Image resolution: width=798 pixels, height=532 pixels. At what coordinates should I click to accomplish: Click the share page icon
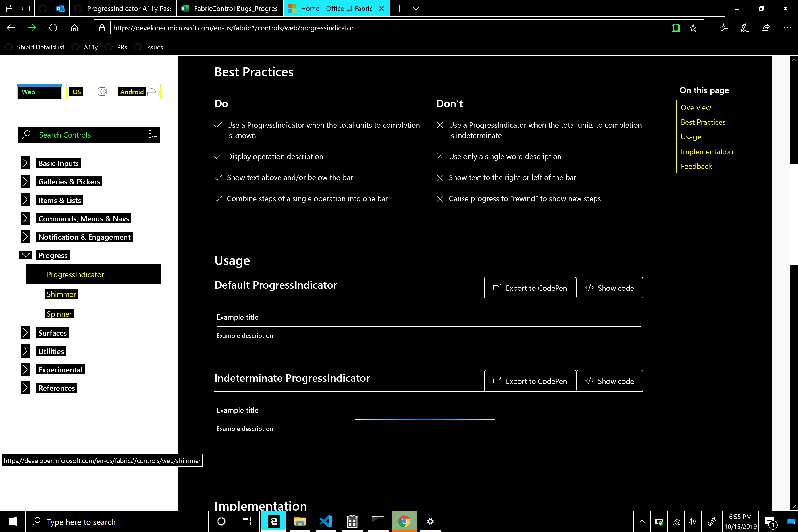click(766, 28)
